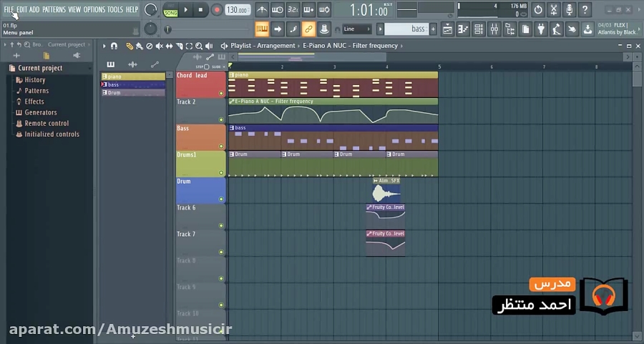644x344 pixels.
Task: Choose the Select tool in playlist toolbar
Action: click(189, 46)
